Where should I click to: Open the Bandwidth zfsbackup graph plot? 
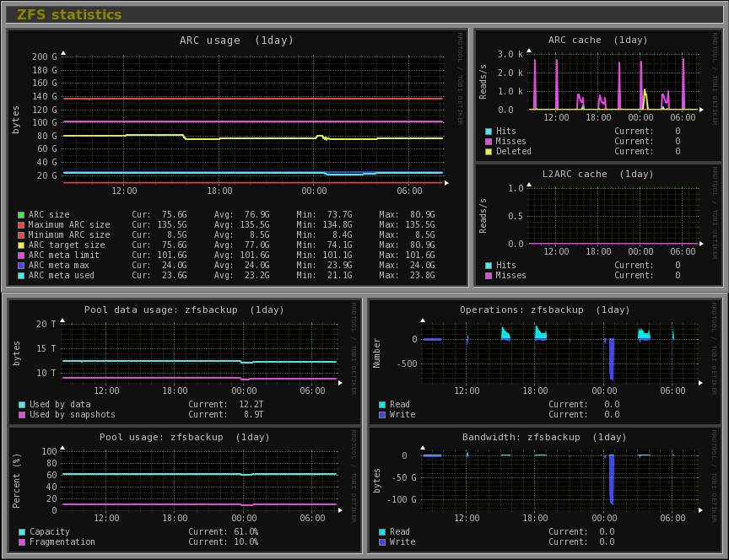coord(560,481)
